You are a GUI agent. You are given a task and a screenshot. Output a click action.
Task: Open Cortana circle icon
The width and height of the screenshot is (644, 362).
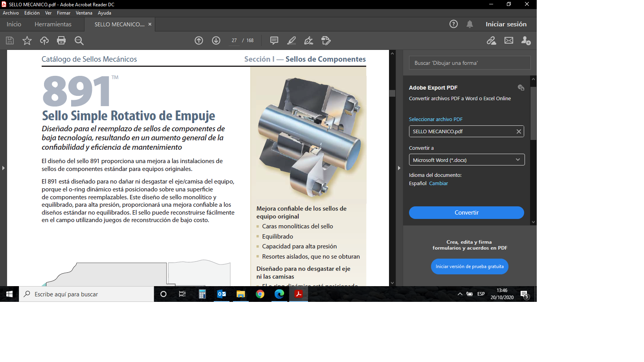click(x=163, y=294)
